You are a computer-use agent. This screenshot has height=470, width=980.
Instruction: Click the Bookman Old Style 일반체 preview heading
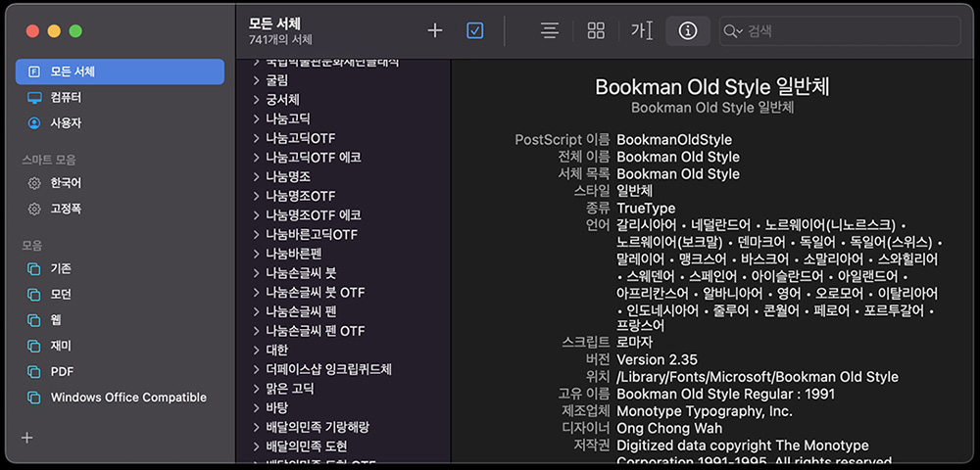[x=712, y=87]
